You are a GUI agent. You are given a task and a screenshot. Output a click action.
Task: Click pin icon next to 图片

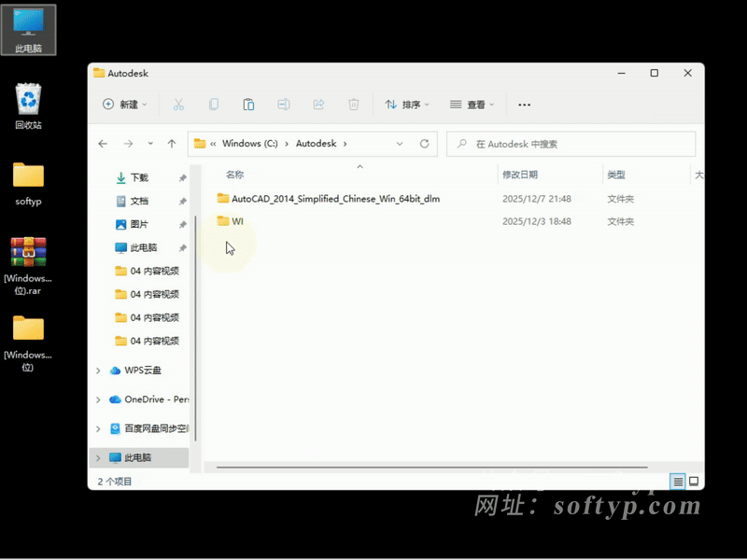click(182, 224)
